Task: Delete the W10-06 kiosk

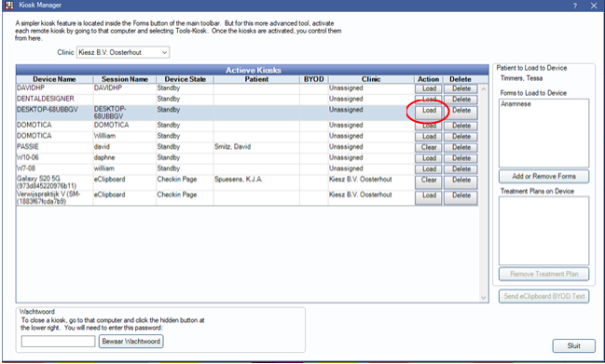Action: pyautogui.click(x=461, y=158)
